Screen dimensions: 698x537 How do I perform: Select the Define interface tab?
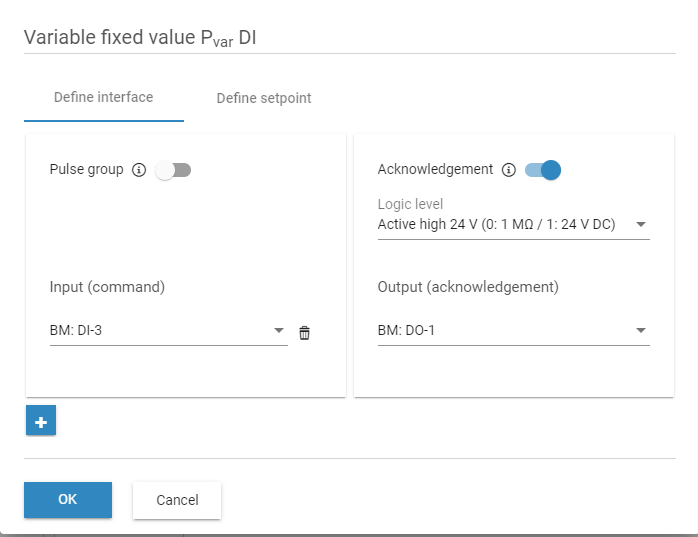[104, 98]
